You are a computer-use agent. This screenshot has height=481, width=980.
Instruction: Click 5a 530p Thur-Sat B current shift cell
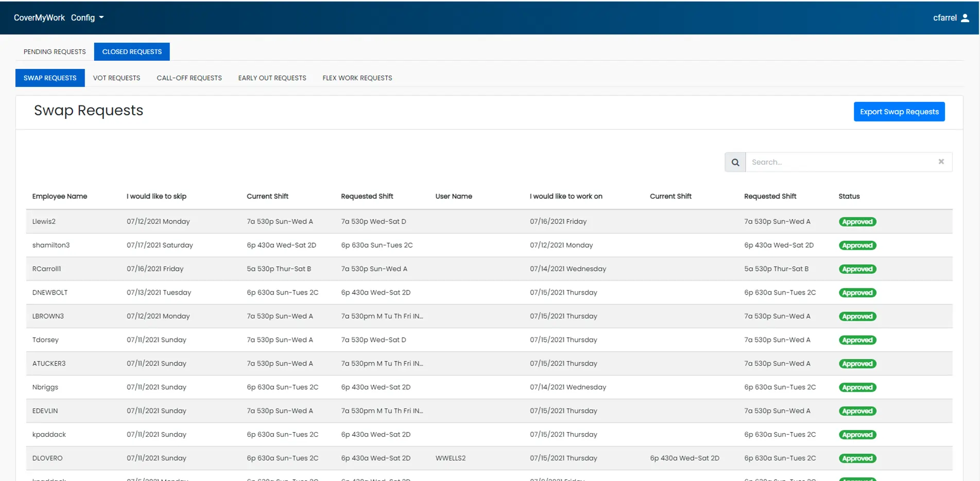point(279,269)
